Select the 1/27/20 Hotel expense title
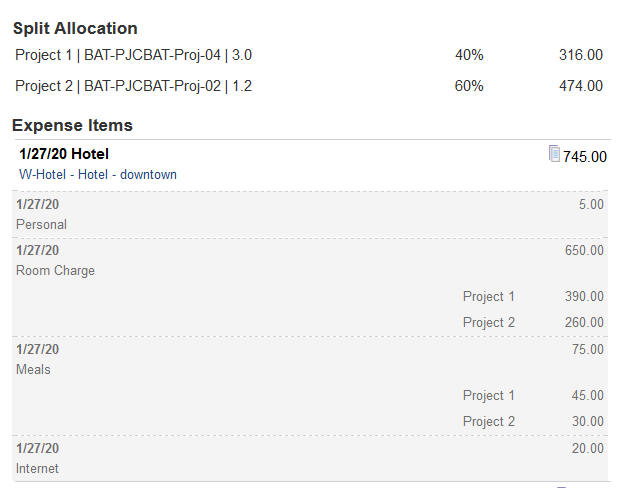The image size is (620, 488). coord(64,154)
